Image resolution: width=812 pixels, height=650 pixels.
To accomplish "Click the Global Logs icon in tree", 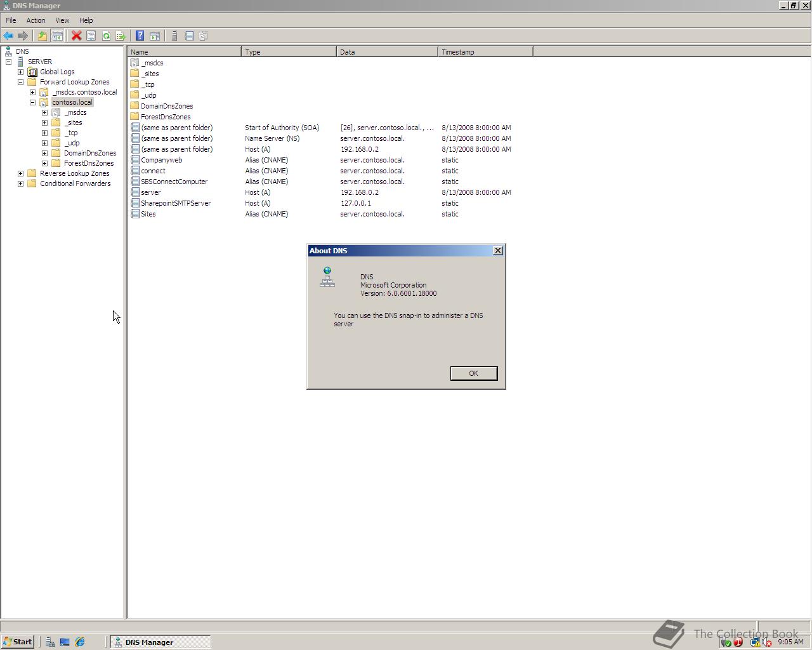I will tap(32, 72).
